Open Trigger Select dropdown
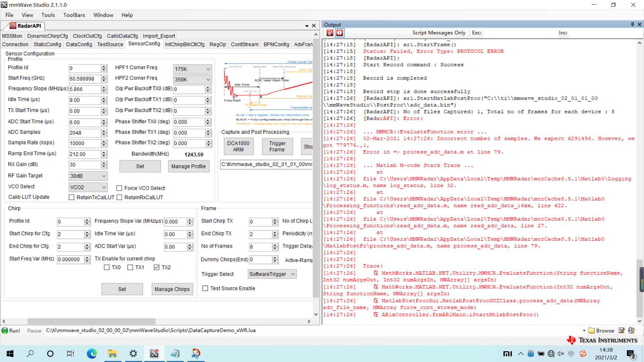The image size is (644, 362). pos(272,274)
